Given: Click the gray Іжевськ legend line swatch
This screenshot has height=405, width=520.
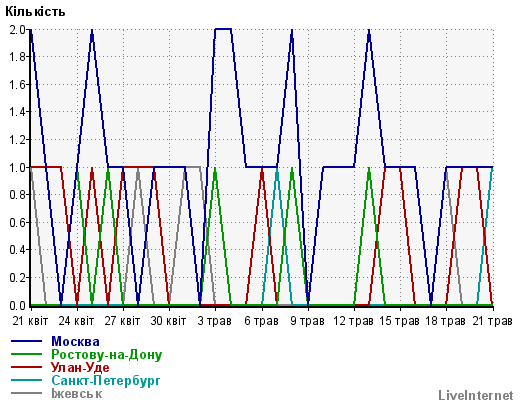Looking at the screenshot, I should coord(26,393).
